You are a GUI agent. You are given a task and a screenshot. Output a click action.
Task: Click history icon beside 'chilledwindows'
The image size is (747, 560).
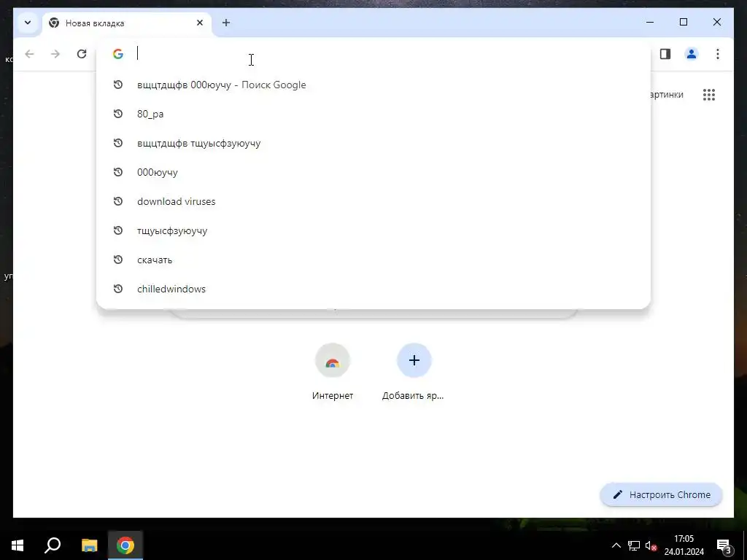[117, 289]
